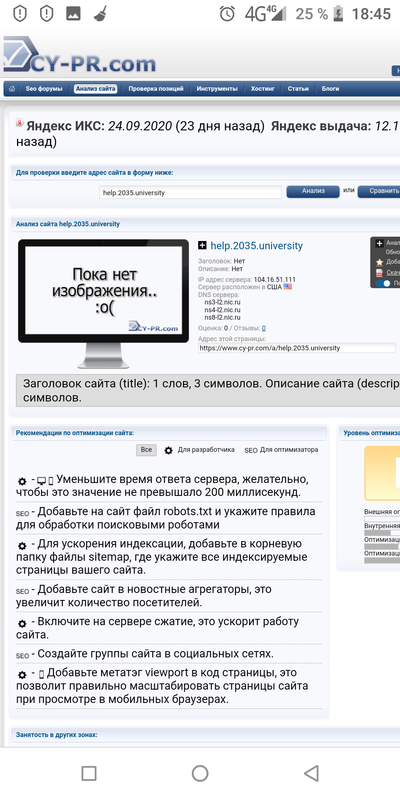Click the gear icon beside viewport recommendation
This screenshot has width=400, height=800.
(x=22, y=674)
